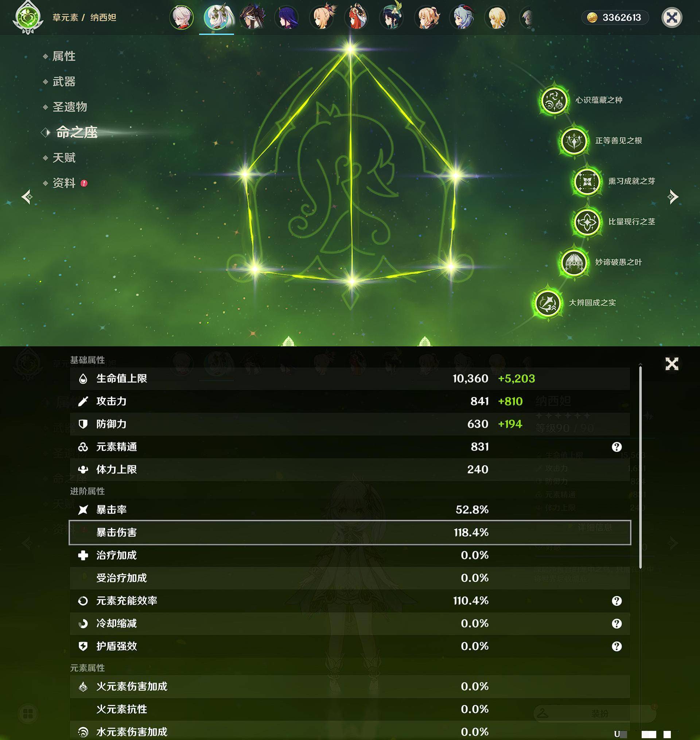Toggle the left navigation arrow
700x740 pixels.
point(26,195)
